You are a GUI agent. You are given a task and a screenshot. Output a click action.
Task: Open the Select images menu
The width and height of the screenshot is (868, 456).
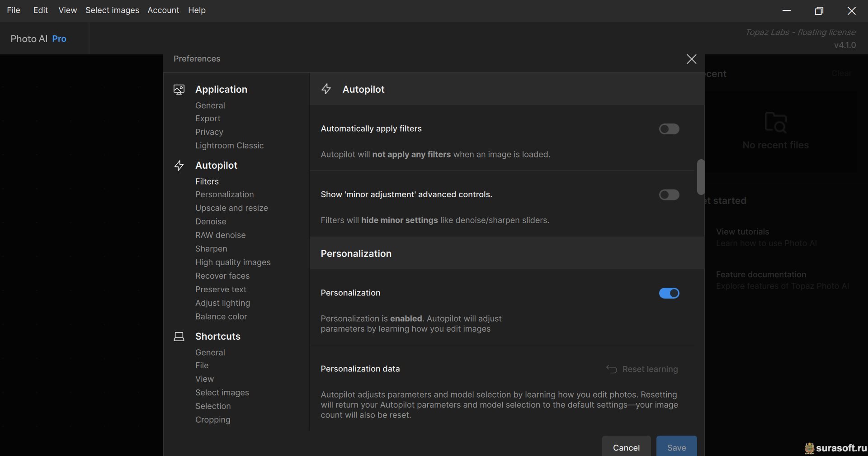click(112, 10)
